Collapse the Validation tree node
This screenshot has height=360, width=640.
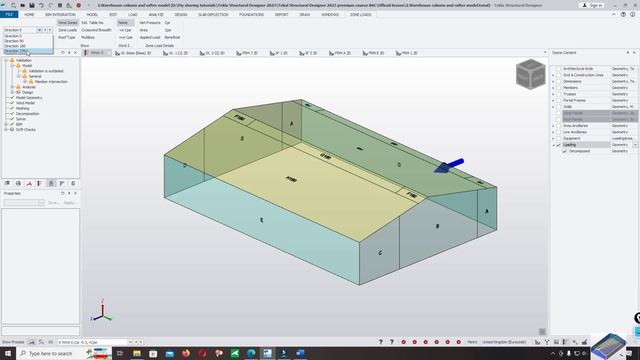(7, 60)
